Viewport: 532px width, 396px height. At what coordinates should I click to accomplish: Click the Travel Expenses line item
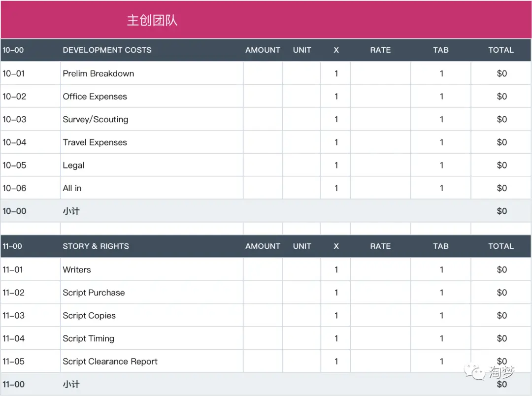point(95,142)
